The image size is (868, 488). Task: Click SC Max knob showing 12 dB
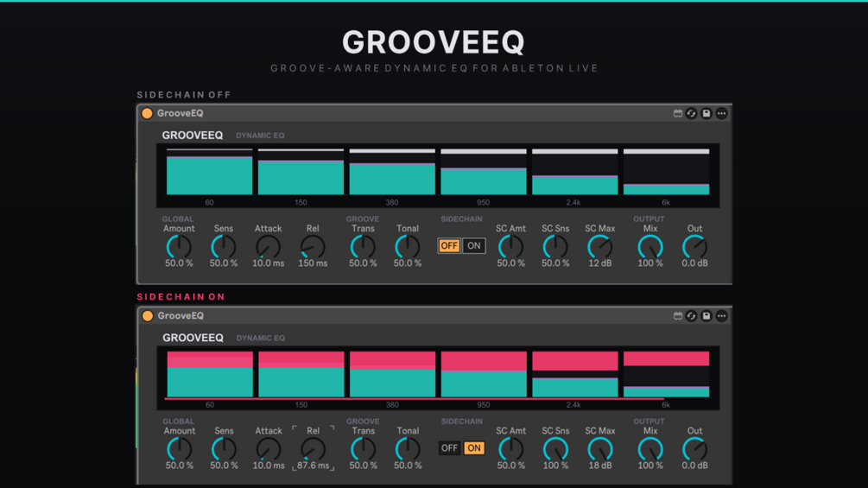(600, 247)
